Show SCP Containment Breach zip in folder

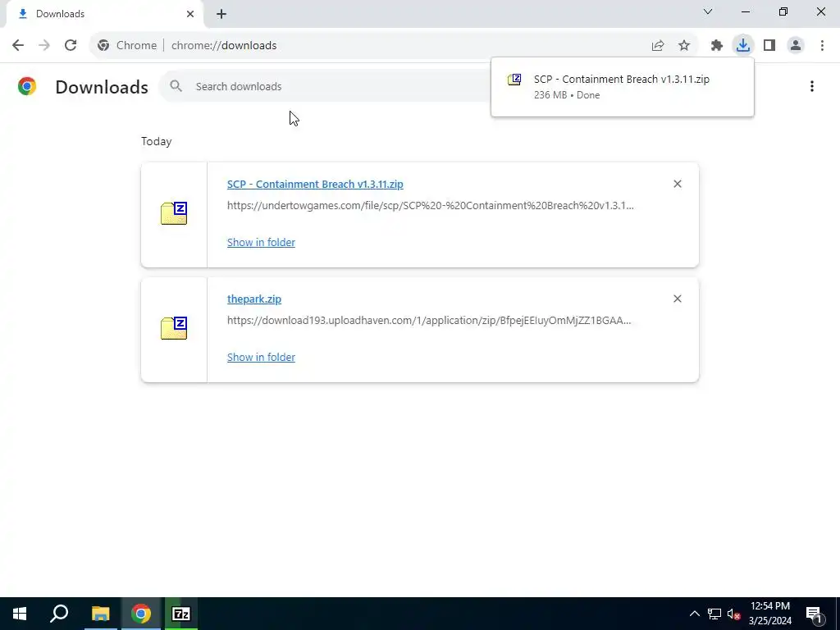tap(261, 242)
